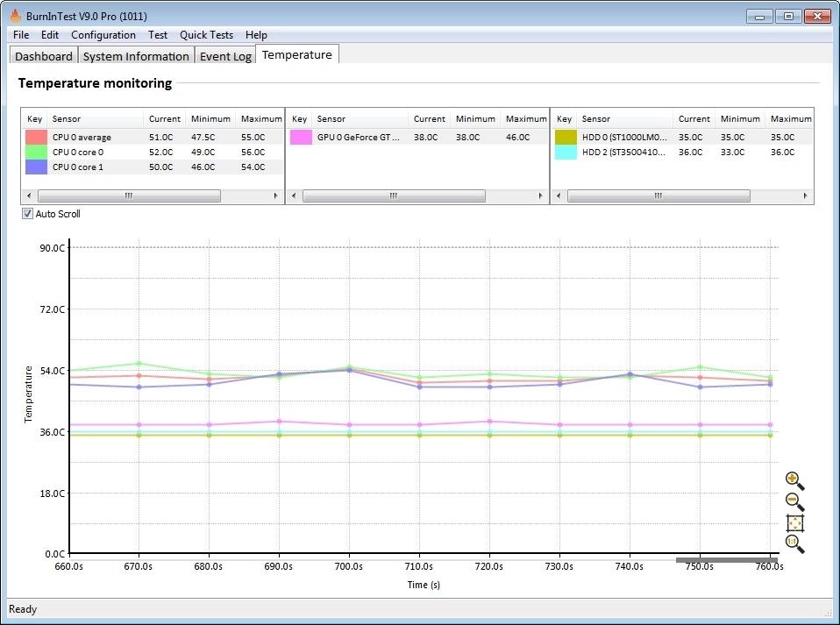Click the Ready status bar text
840x625 pixels.
click(x=23, y=609)
